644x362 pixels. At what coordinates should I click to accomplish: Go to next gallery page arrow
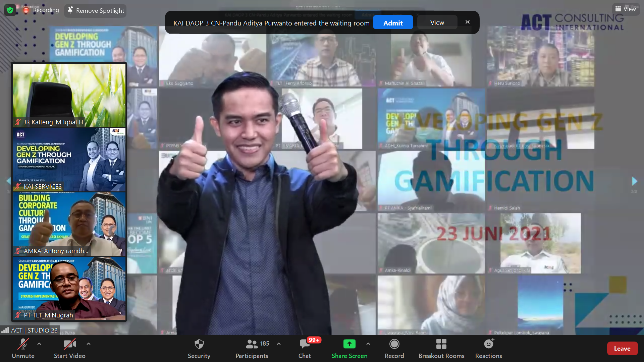634,181
